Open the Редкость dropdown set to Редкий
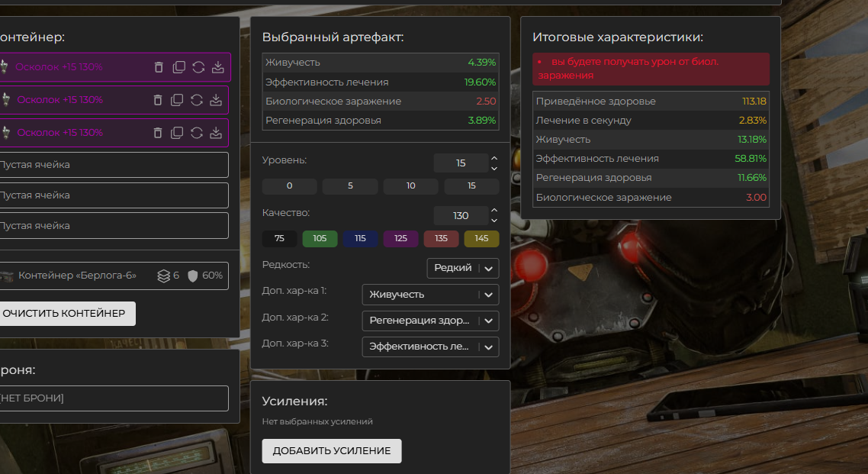This screenshot has width=868, height=474. pos(463,268)
